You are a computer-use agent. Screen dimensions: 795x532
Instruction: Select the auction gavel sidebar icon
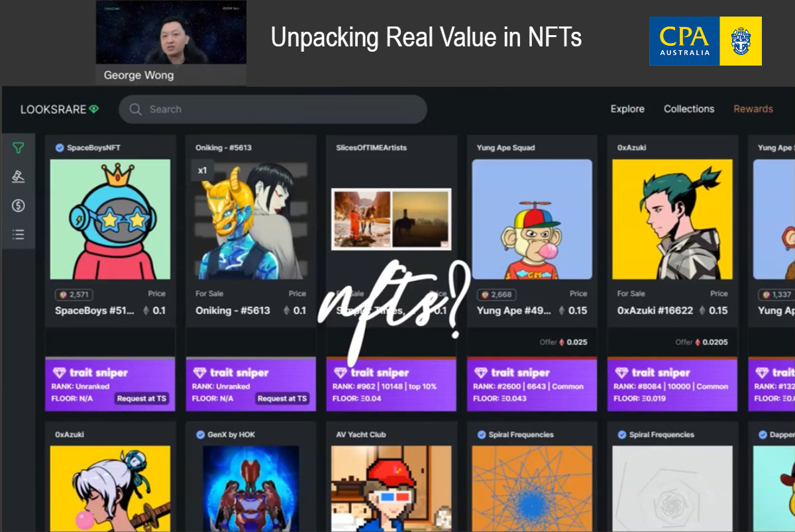[x=18, y=177]
